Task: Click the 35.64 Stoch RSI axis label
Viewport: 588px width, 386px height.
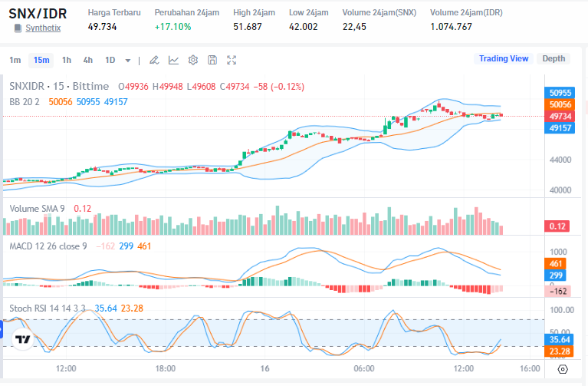Action: point(560,340)
